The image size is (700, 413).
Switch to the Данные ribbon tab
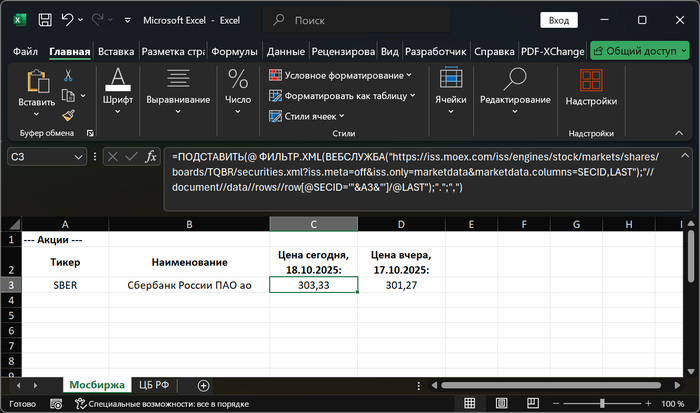coord(286,52)
